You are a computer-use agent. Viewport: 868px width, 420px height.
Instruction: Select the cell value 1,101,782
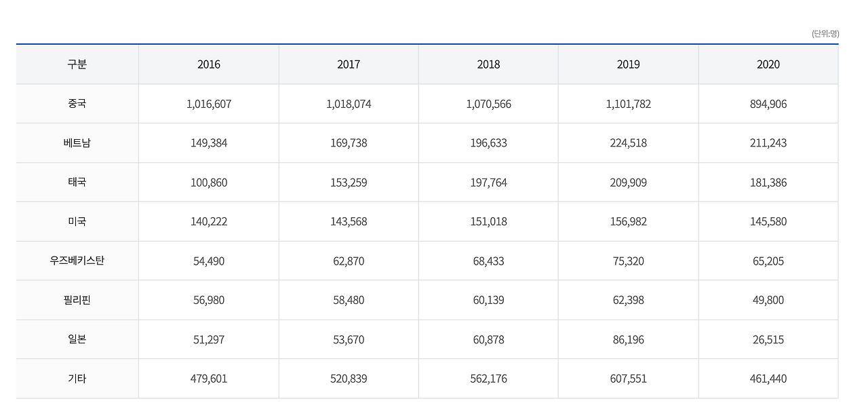click(x=628, y=104)
